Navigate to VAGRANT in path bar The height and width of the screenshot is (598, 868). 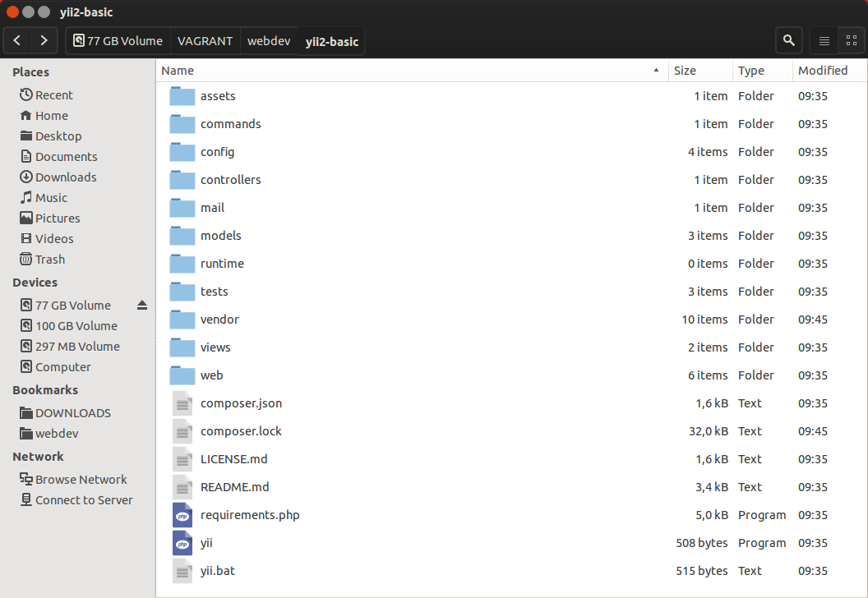(205, 41)
